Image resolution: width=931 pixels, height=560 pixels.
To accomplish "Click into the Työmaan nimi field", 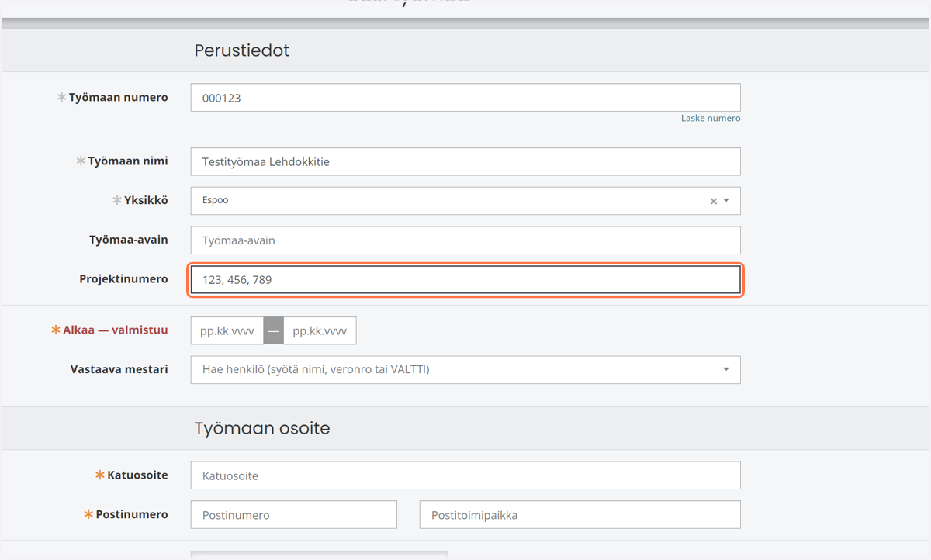I will pos(465,161).
